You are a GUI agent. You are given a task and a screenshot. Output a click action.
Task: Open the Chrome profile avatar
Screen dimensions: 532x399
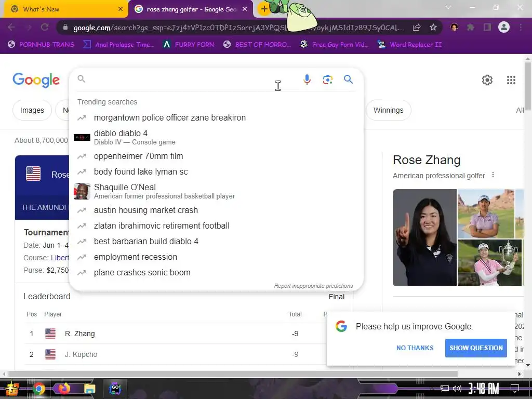[504, 27]
